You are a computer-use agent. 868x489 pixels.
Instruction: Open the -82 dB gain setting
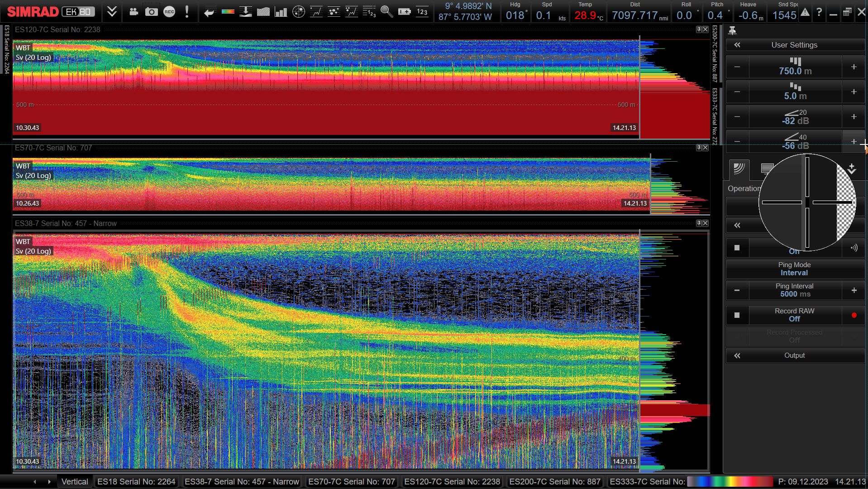[x=795, y=117]
